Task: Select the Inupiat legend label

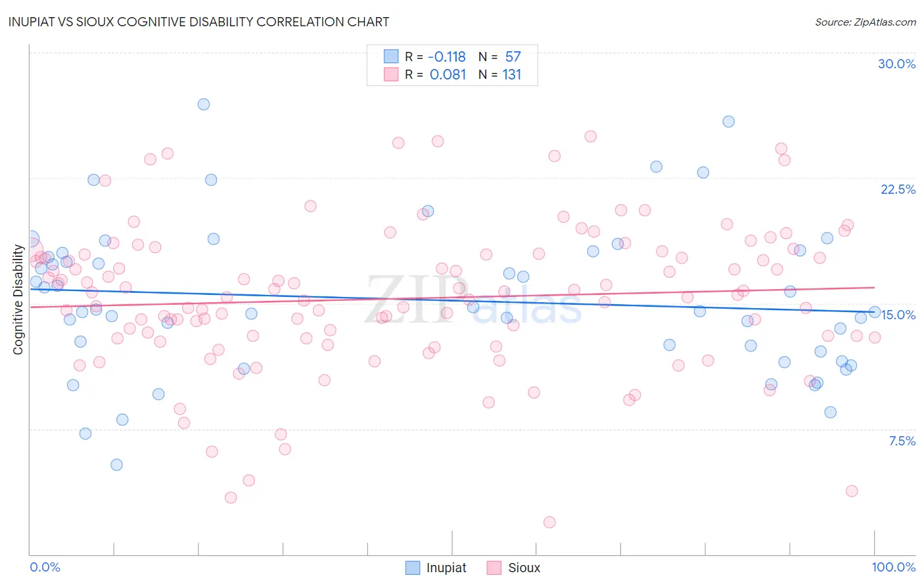Action: 446,568
